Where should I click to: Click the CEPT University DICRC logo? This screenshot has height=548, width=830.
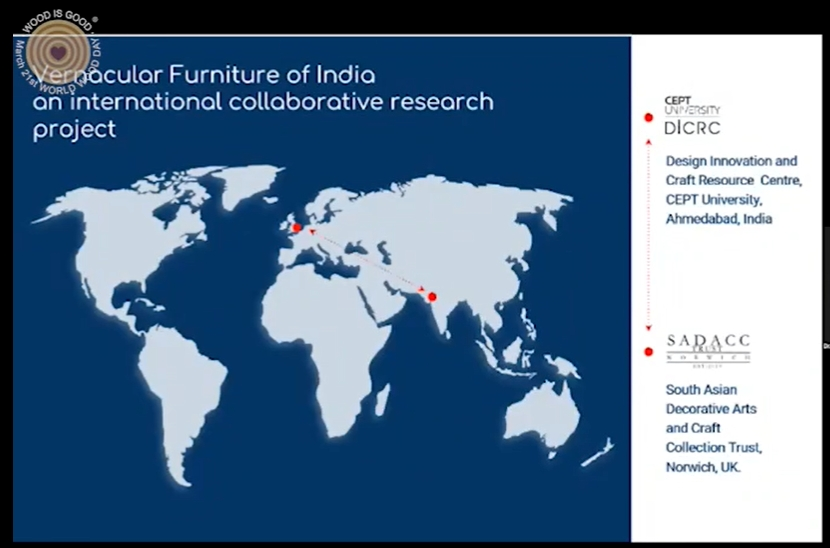pos(692,116)
